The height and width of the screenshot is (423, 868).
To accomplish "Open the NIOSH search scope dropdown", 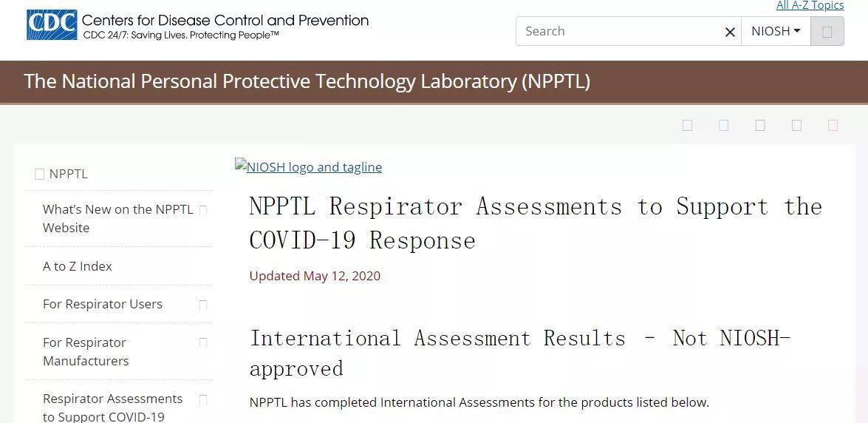I will [x=776, y=31].
